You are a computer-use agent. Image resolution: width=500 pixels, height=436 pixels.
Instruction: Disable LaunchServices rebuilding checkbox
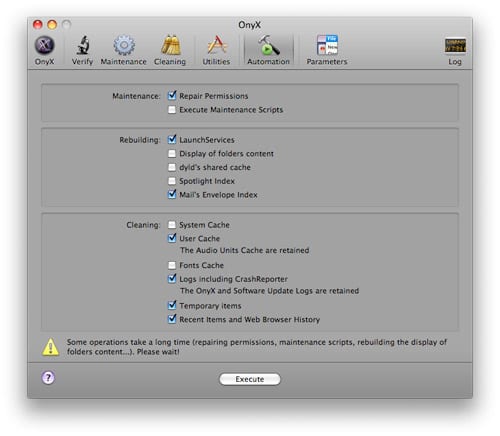pyautogui.click(x=172, y=139)
